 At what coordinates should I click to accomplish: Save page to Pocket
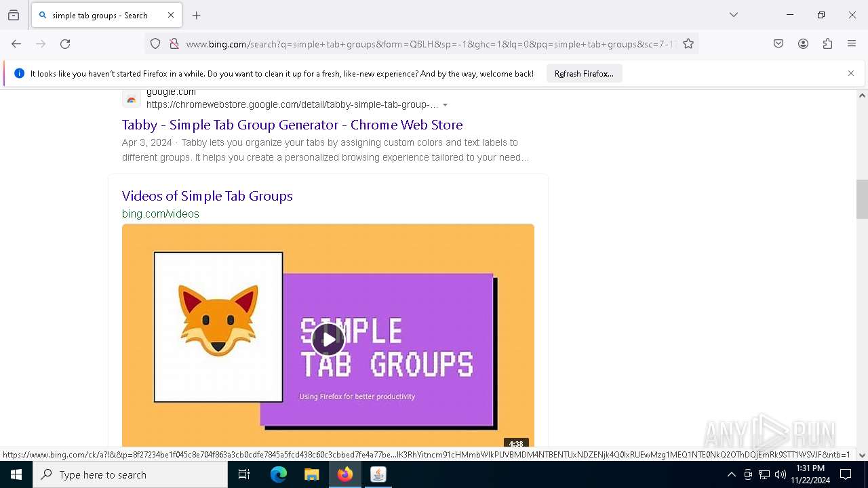[x=778, y=44]
